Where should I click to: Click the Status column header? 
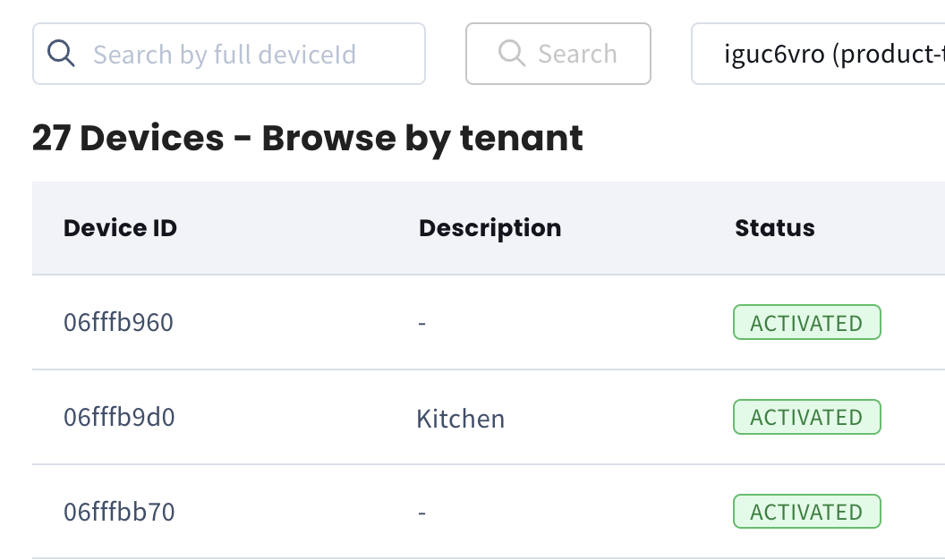click(774, 228)
